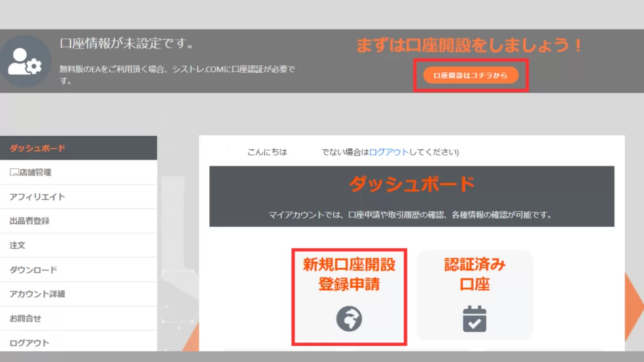Open the 注文 sidebar entry
The width and height of the screenshot is (644, 362).
point(79,246)
